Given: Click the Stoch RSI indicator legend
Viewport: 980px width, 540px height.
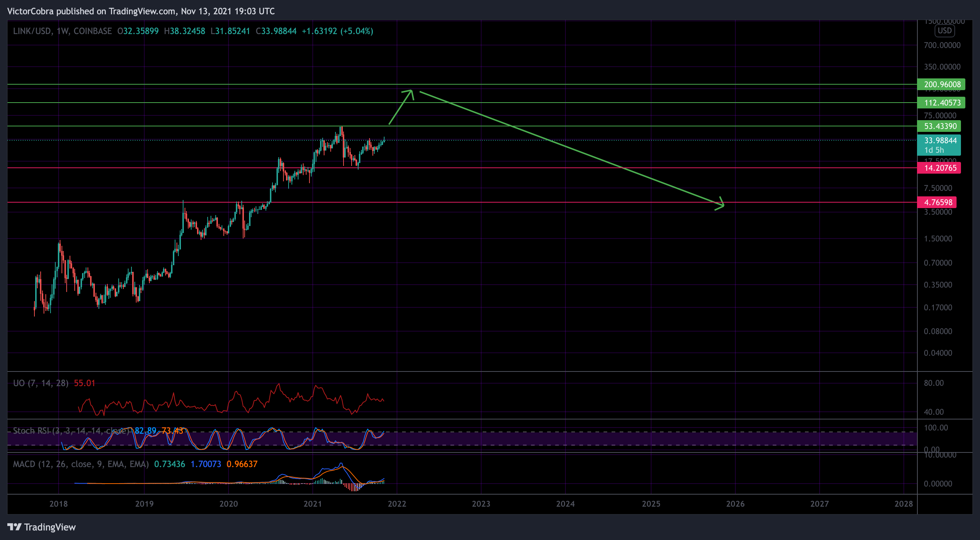Looking at the screenshot, I should click(x=71, y=431).
